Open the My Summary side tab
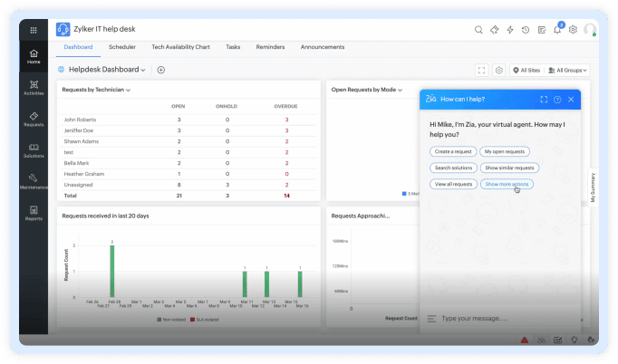The height and width of the screenshot is (364, 618). [593, 188]
